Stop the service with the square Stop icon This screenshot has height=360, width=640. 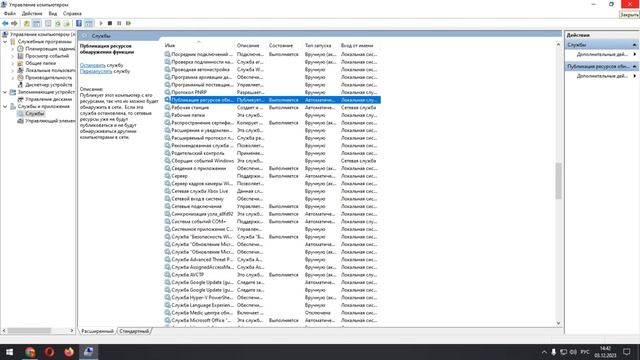[x=110, y=23]
